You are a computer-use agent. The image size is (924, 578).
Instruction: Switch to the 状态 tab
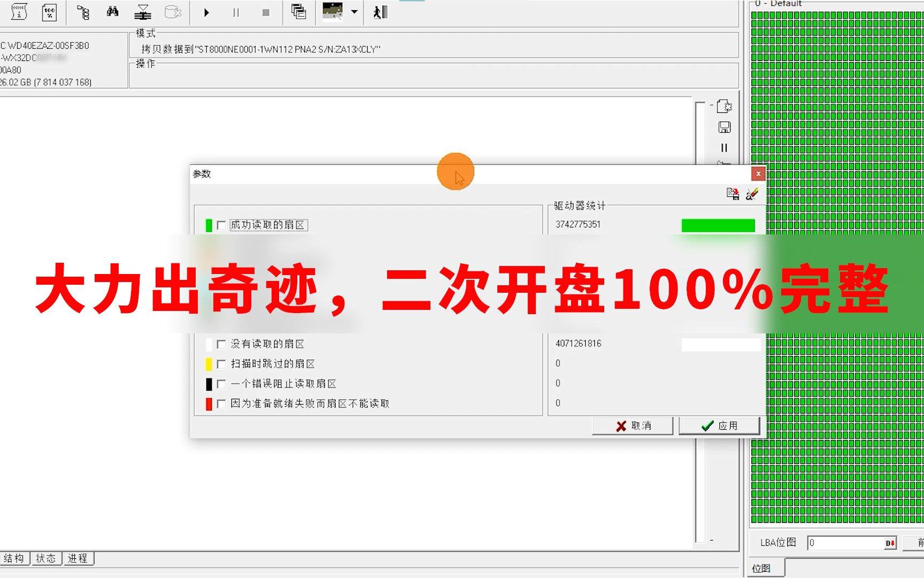[46, 558]
